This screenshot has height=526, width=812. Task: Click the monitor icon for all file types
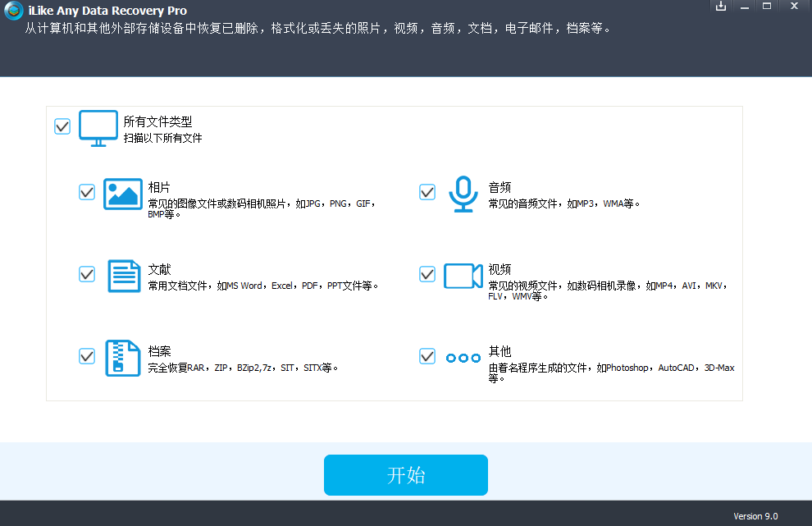pyautogui.click(x=98, y=128)
